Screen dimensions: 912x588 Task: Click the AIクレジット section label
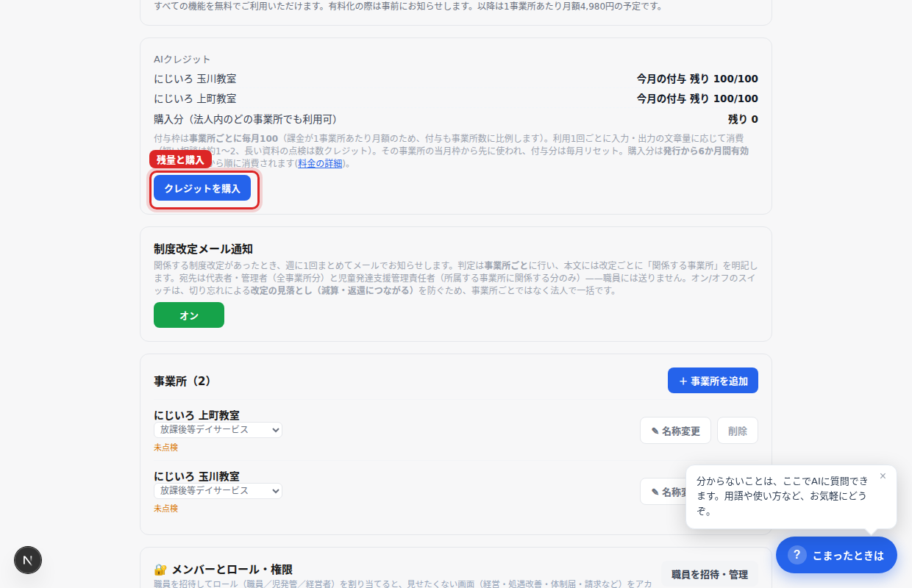(182, 59)
